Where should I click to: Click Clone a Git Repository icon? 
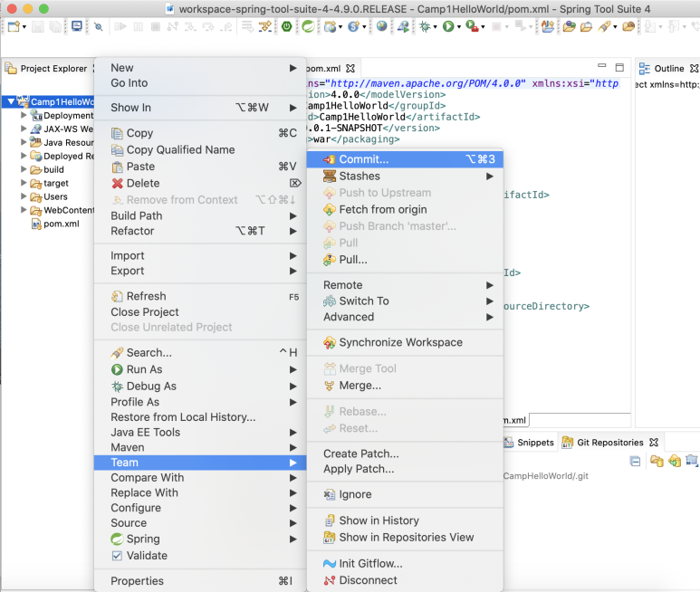(x=675, y=461)
